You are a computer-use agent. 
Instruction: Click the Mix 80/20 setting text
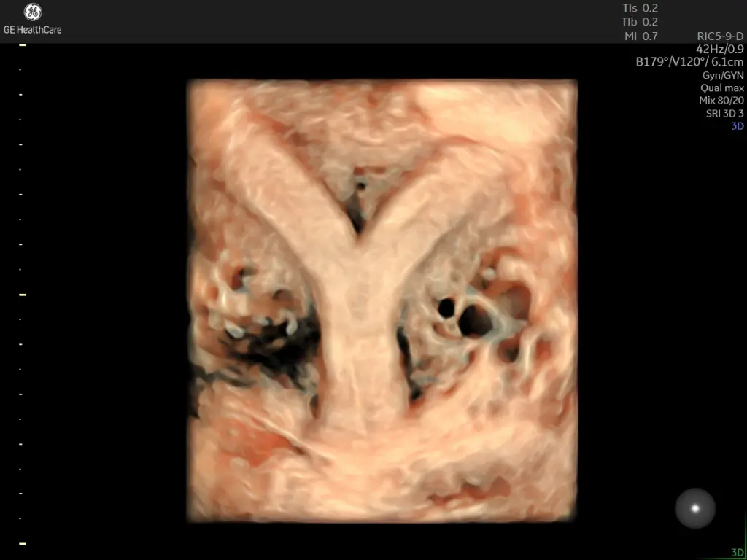point(721,101)
